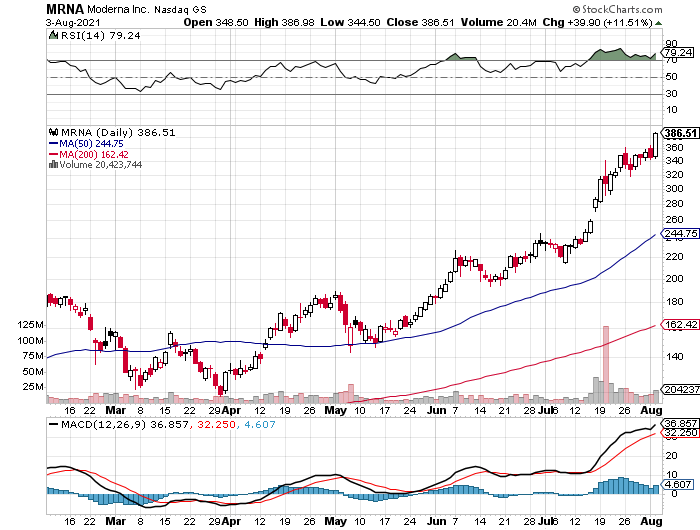This screenshot has height=530, width=700.
Task: Click the 'Aug' label on MACD panel axis
Action: pyautogui.click(x=651, y=521)
